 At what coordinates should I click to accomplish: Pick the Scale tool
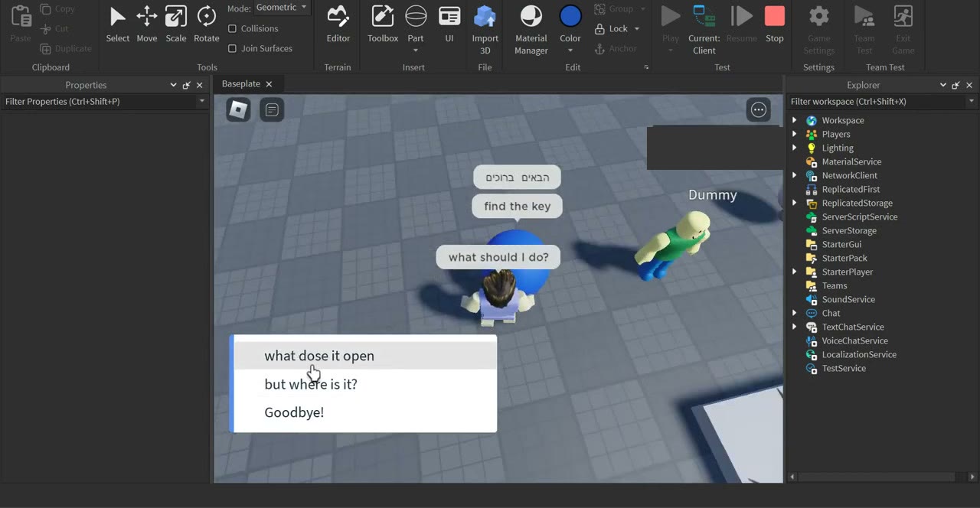(175, 24)
